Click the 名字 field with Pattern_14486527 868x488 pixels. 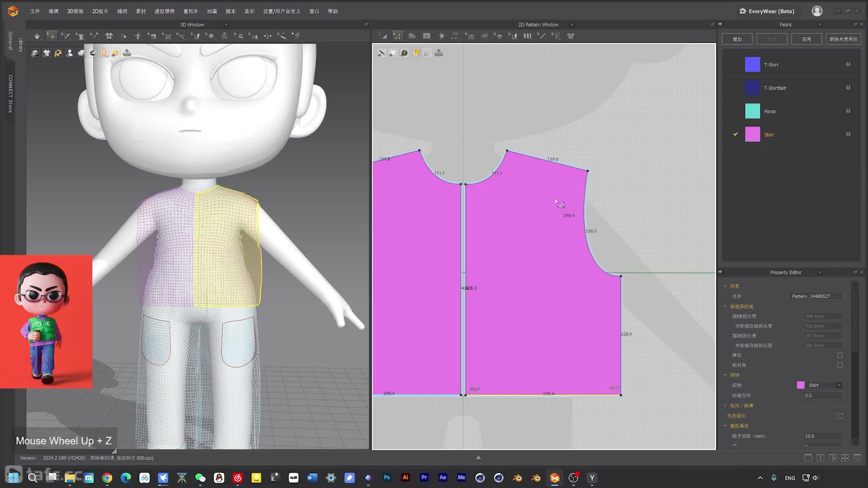click(816, 296)
